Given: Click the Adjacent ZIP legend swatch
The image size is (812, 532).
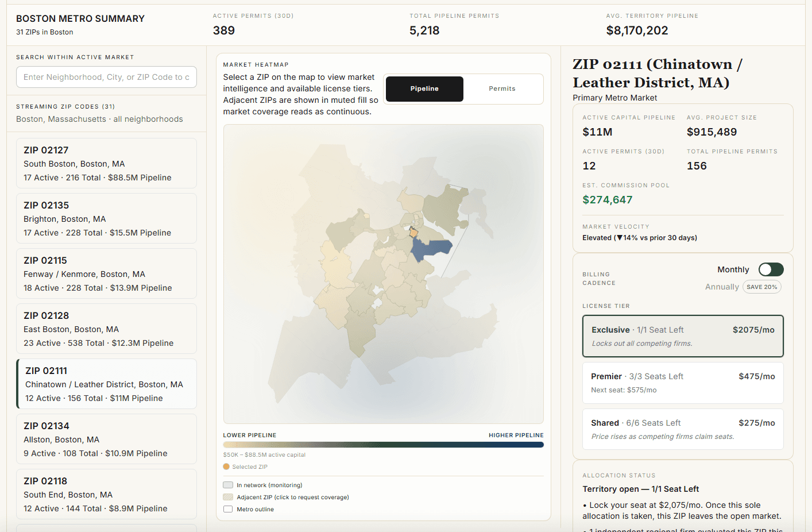Looking at the screenshot, I should tap(228, 497).
